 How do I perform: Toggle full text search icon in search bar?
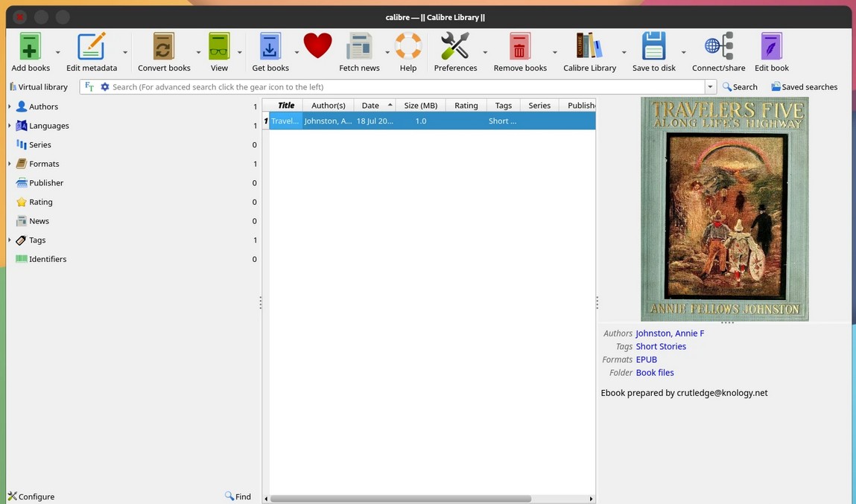point(89,87)
